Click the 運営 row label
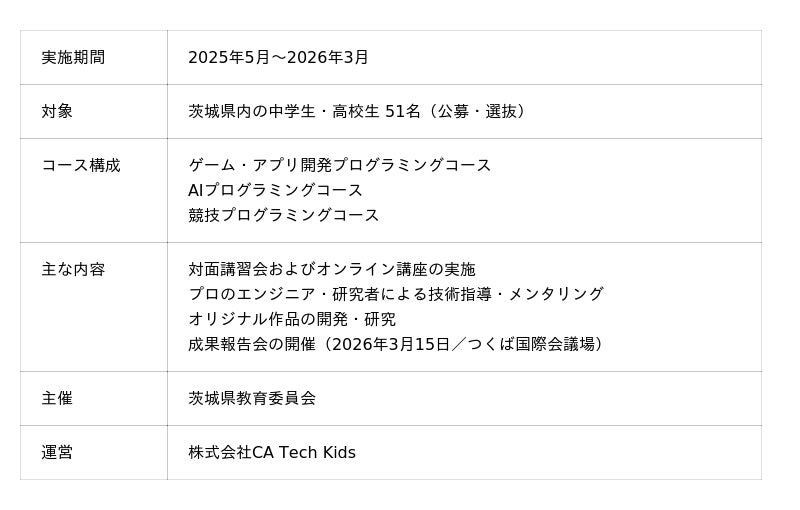Screen dimensions: 800x510 57,453
